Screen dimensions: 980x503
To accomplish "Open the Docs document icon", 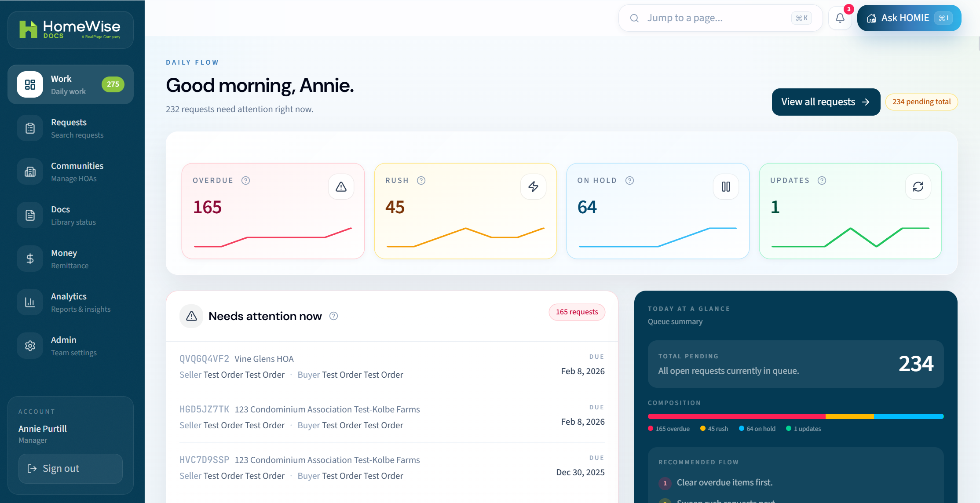I will click(30, 215).
